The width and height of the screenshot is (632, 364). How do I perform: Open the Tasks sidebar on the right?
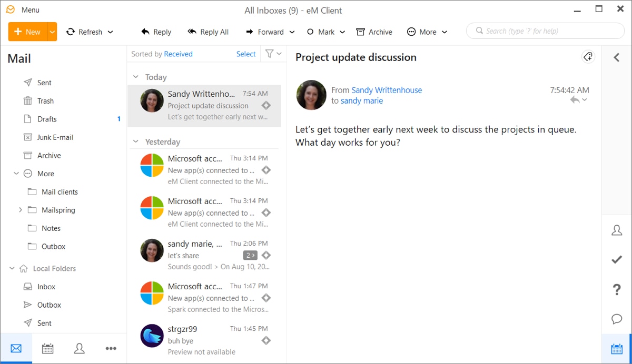(x=617, y=259)
